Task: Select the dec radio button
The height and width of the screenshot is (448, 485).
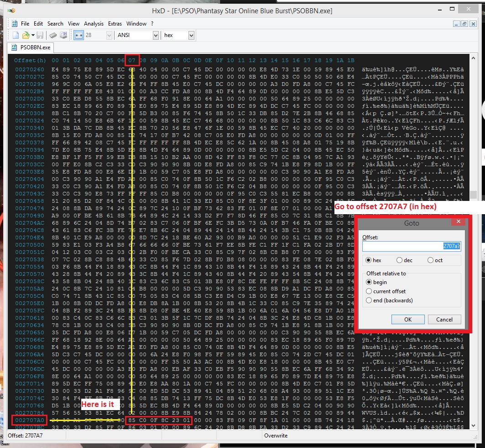Action: point(399,260)
